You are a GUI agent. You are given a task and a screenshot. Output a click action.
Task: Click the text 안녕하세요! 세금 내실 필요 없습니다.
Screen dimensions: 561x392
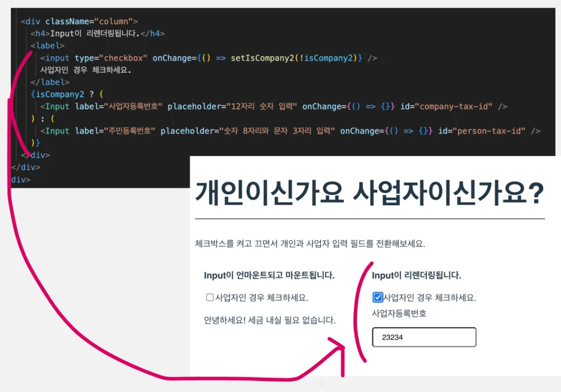click(x=270, y=320)
